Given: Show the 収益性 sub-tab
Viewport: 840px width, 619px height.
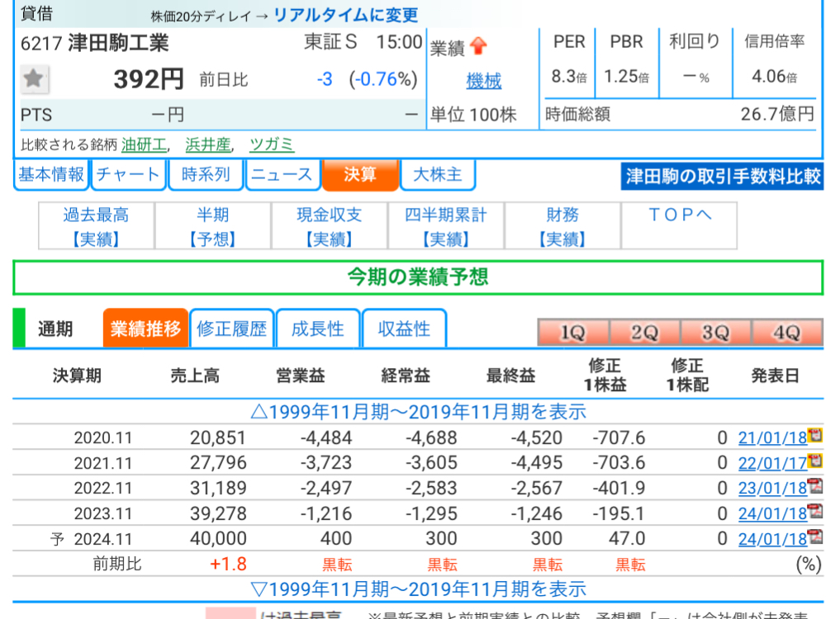Looking at the screenshot, I should click(404, 328).
